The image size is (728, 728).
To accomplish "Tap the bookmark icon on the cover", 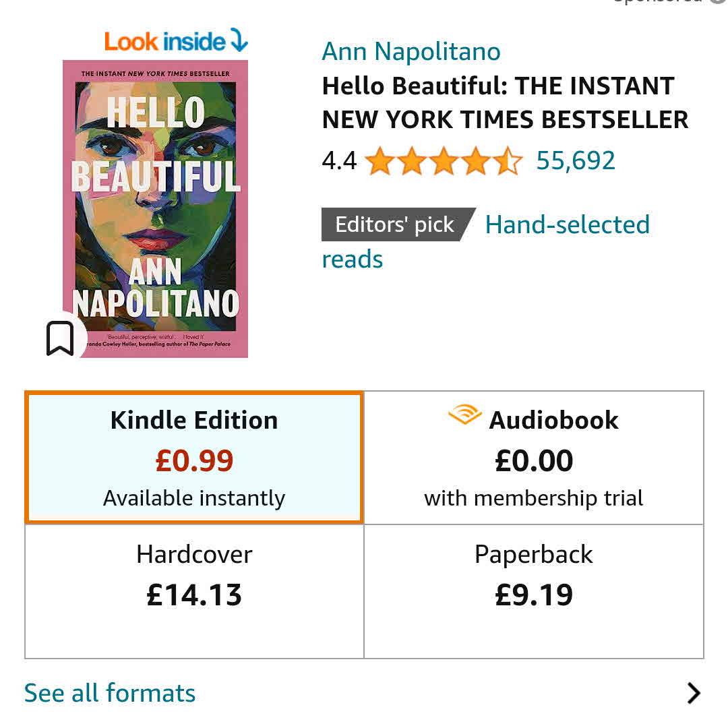I will [60, 338].
